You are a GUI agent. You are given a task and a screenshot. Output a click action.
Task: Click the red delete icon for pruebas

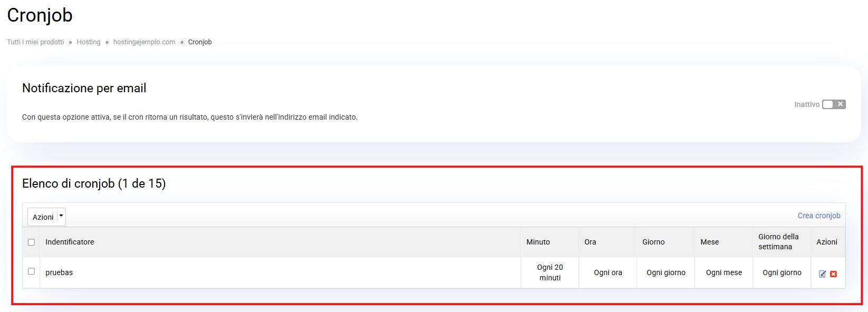(x=833, y=274)
